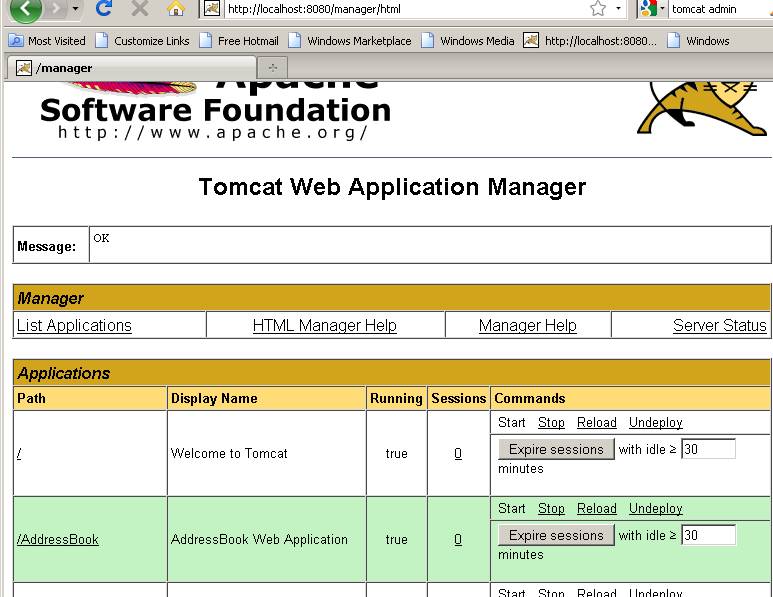Reload the page with the refresh icon
The height and width of the screenshot is (597, 773).
[103, 9]
